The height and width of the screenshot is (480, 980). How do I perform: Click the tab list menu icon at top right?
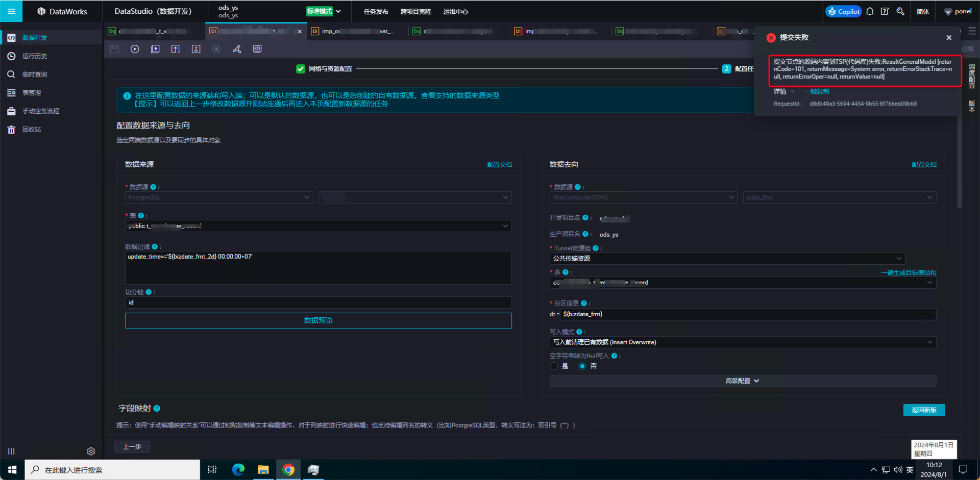(972, 31)
